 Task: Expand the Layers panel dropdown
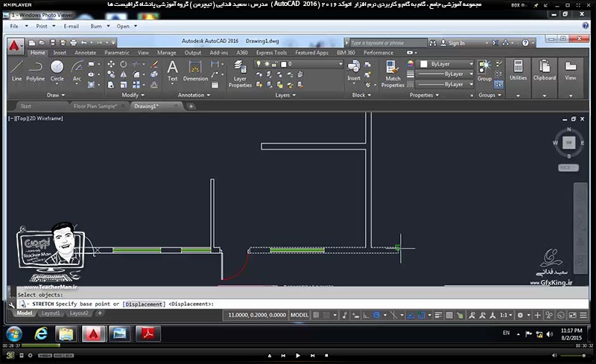tap(285, 95)
